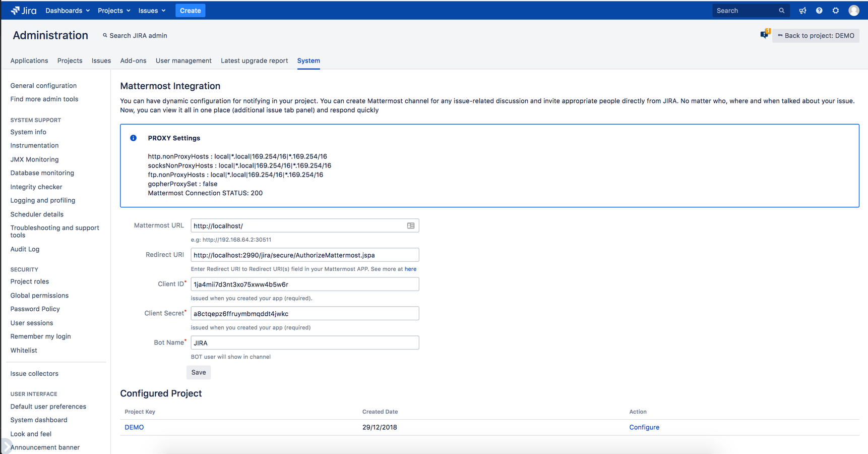The width and height of the screenshot is (868, 454).
Task: Open Integrity checker
Action: point(36,187)
